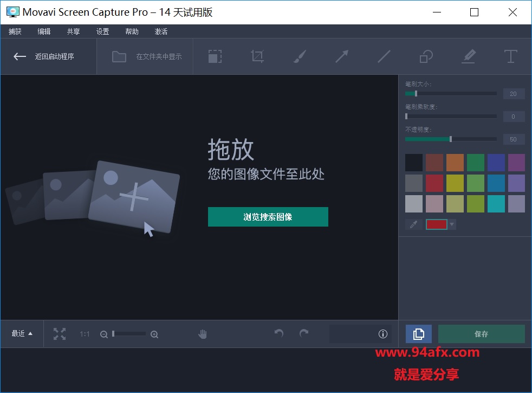Click the drag-and-drop image placeholder illustration

click(x=93, y=198)
